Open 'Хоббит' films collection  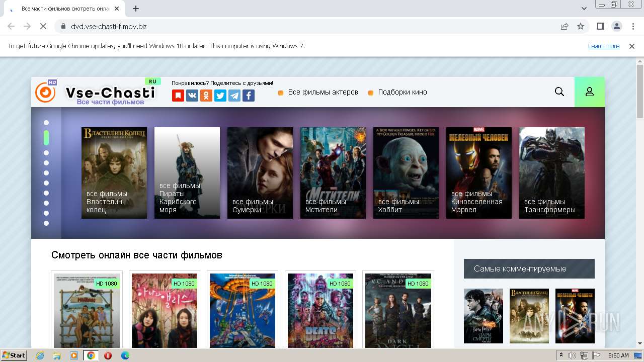(x=406, y=173)
